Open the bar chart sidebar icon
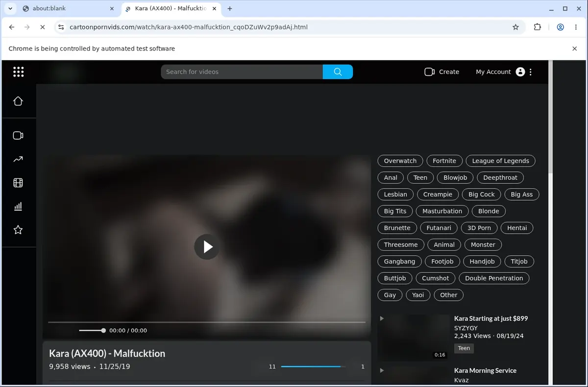 (18, 206)
